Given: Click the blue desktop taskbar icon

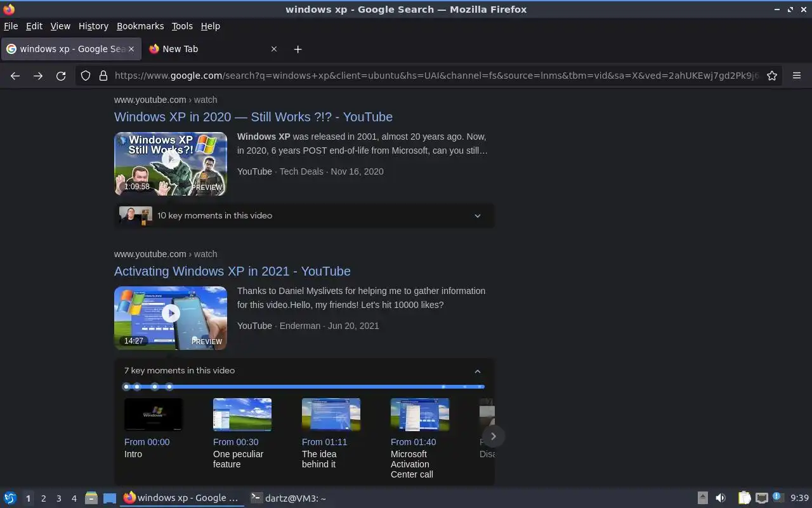Looking at the screenshot, I should pos(110,498).
